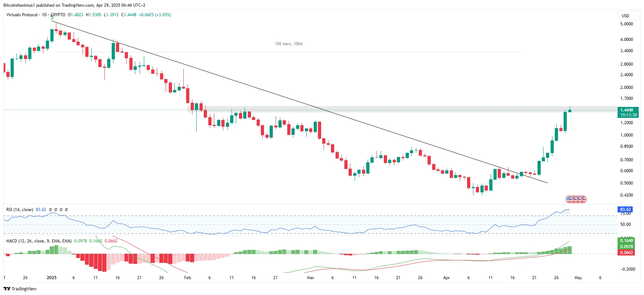
Task: Click the 0.8500 price axis label
Action: (626, 146)
